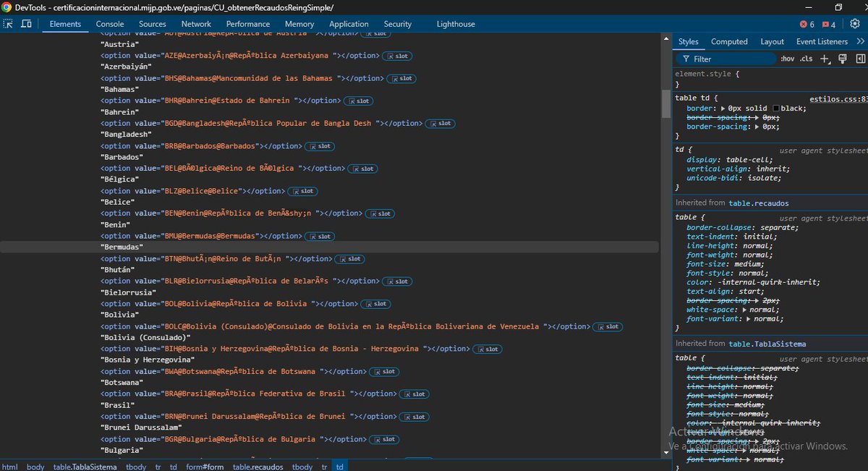This screenshot has height=471, width=868.
Task: Reveal slot badge next to Benin option
Action: pos(380,214)
